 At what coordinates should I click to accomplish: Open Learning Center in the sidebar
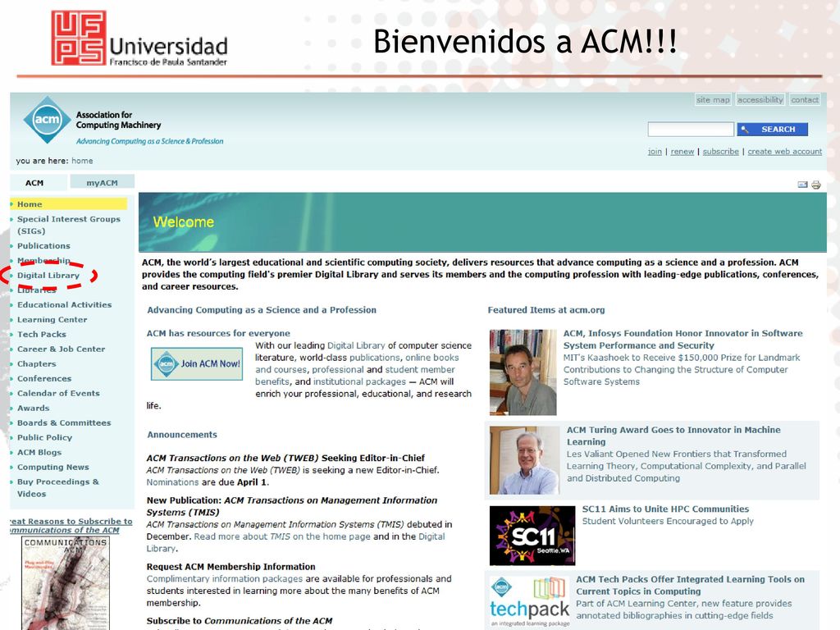(x=52, y=320)
